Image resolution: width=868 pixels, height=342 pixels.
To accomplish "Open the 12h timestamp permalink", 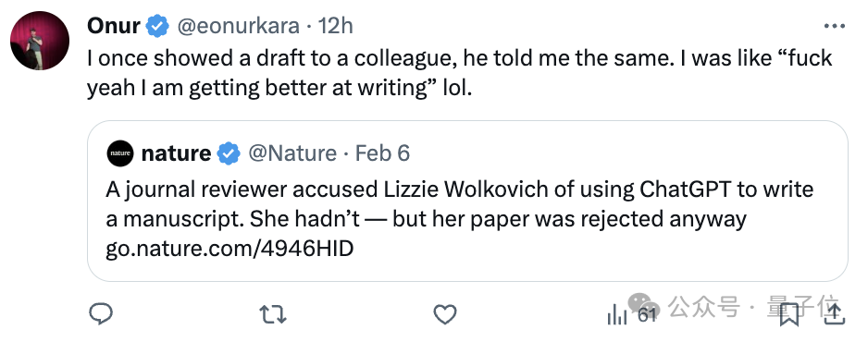I will click(336, 26).
